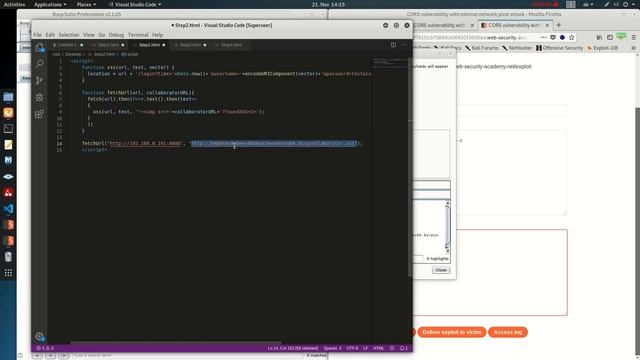Open the Extensions view in VS Code
The image size is (640, 360).
click(40, 114)
